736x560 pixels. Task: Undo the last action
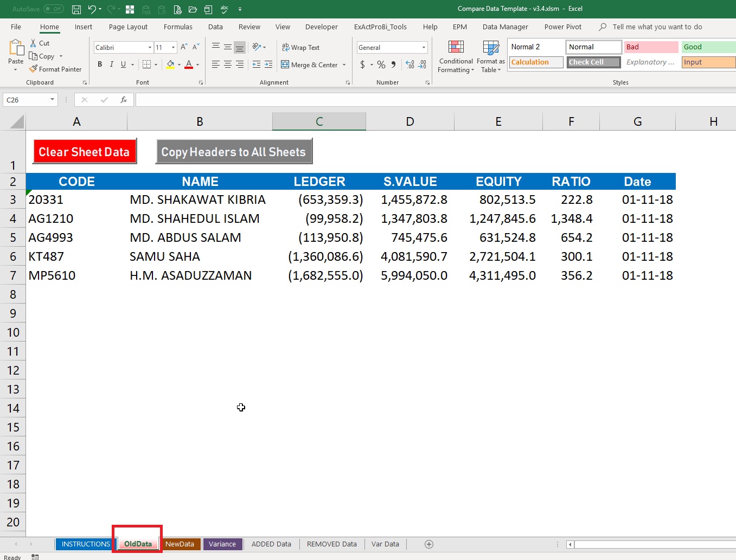[92, 9]
